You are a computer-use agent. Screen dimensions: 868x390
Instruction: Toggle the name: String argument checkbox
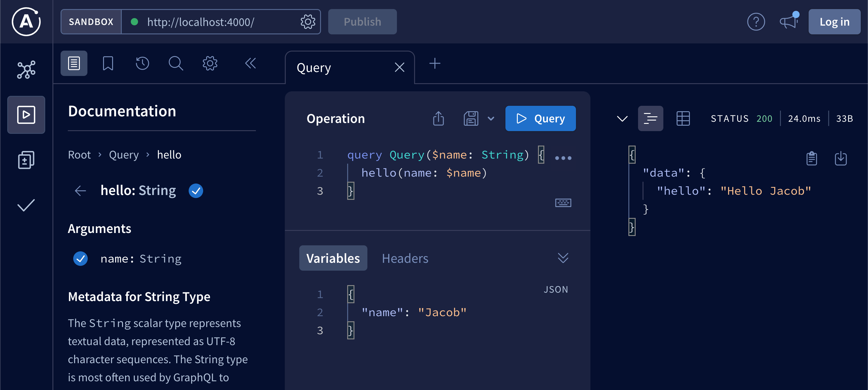(80, 258)
